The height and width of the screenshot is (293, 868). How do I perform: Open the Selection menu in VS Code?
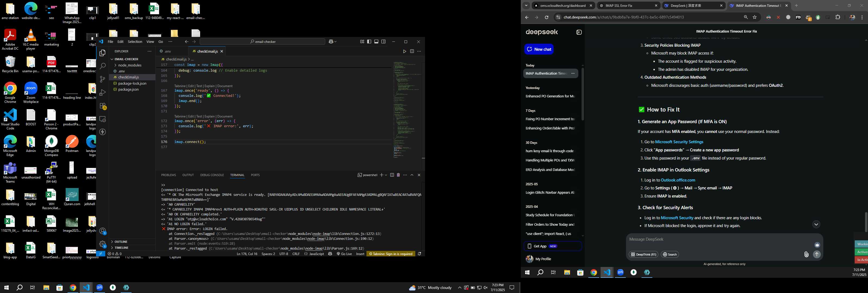(135, 42)
